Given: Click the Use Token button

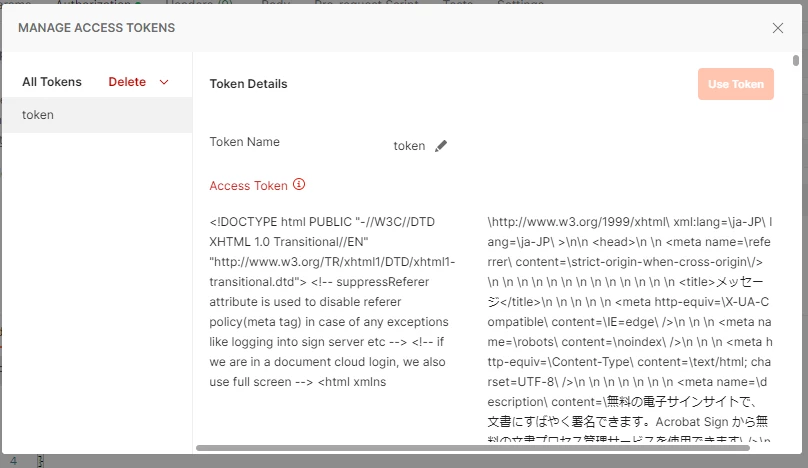Looking at the screenshot, I should click(735, 84).
